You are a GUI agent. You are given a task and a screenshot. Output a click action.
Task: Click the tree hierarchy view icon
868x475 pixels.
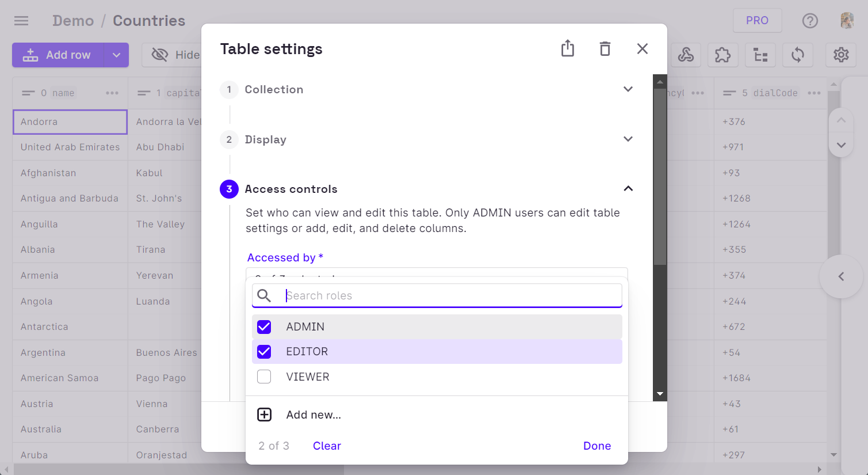point(760,55)
